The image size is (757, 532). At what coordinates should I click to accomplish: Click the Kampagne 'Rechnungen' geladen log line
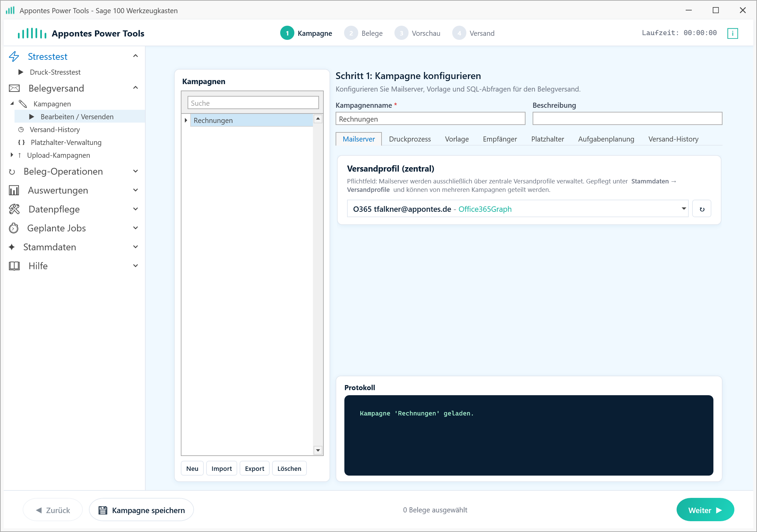point(417,413)
